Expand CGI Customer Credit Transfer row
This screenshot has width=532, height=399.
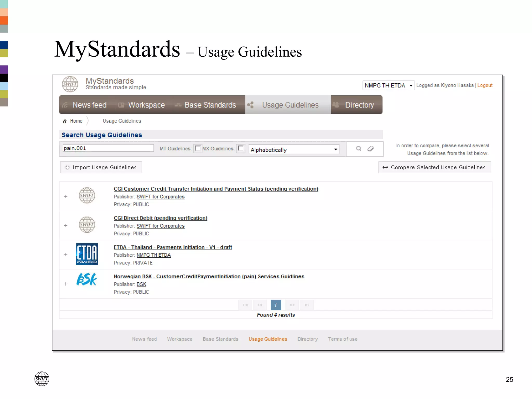click(66, 196)
